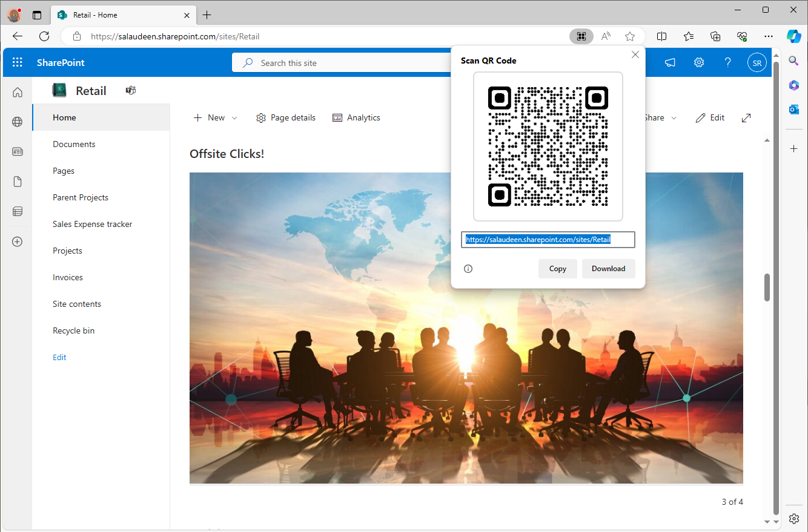
Task: Navigate to the Documents section
Action: (74, 144)
